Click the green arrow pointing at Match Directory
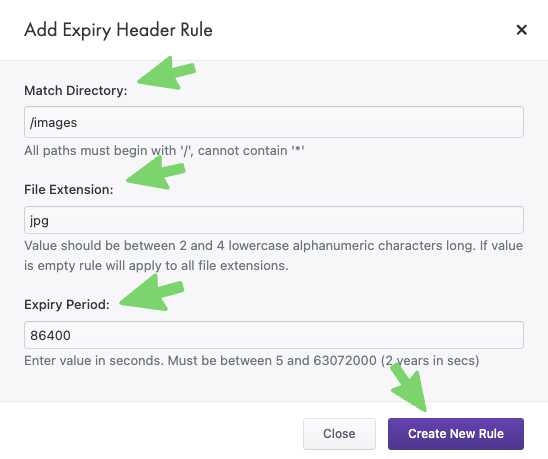The height and width of the screenshot is (459, 548). pyautogui.click(x=166, y=73)
